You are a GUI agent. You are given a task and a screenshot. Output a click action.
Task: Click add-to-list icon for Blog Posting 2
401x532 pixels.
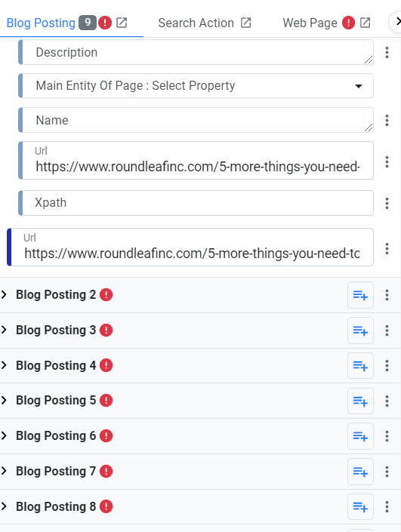360,295
